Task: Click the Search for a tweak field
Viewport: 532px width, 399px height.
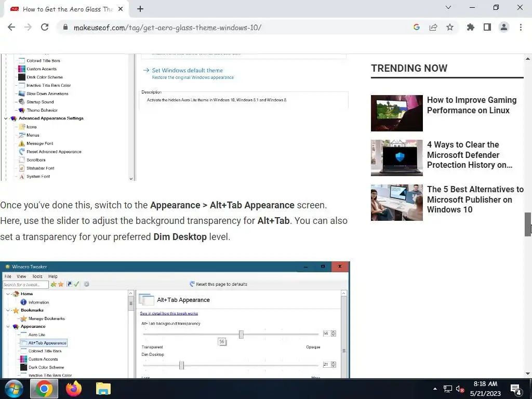Action: click(x=25, y=284)
